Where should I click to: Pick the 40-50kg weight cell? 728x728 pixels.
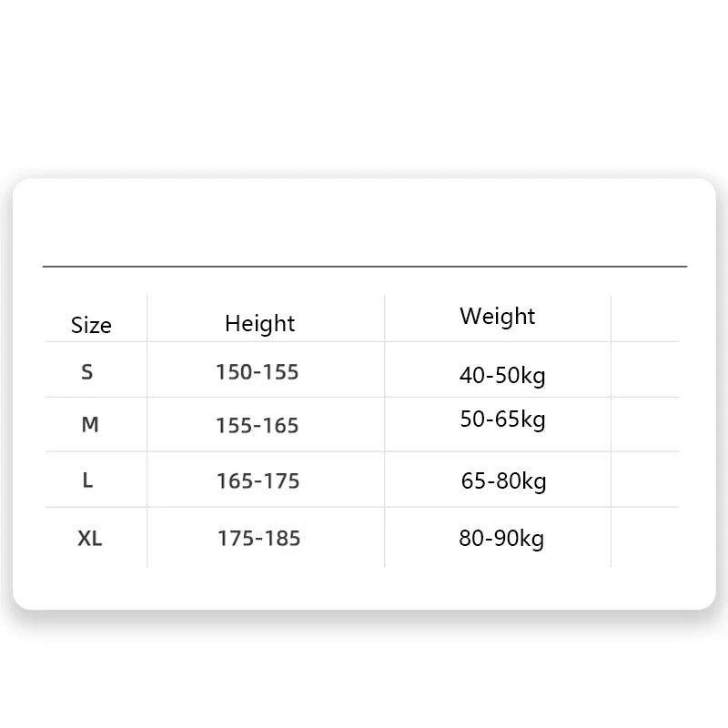click(502, 376)
